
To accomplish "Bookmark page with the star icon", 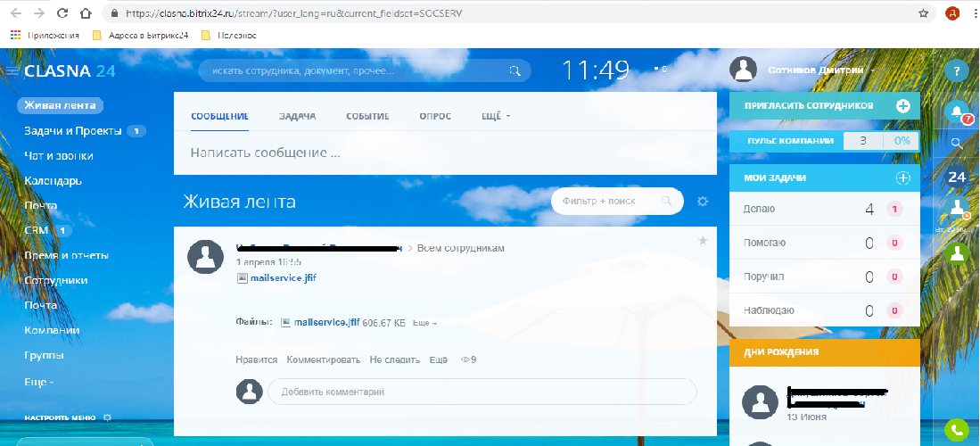I will tap(923, 13).
